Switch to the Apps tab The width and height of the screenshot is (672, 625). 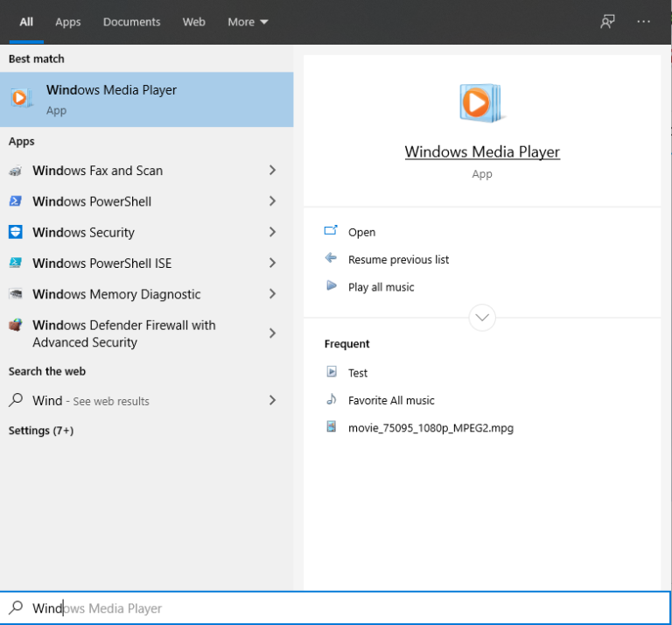67,22
